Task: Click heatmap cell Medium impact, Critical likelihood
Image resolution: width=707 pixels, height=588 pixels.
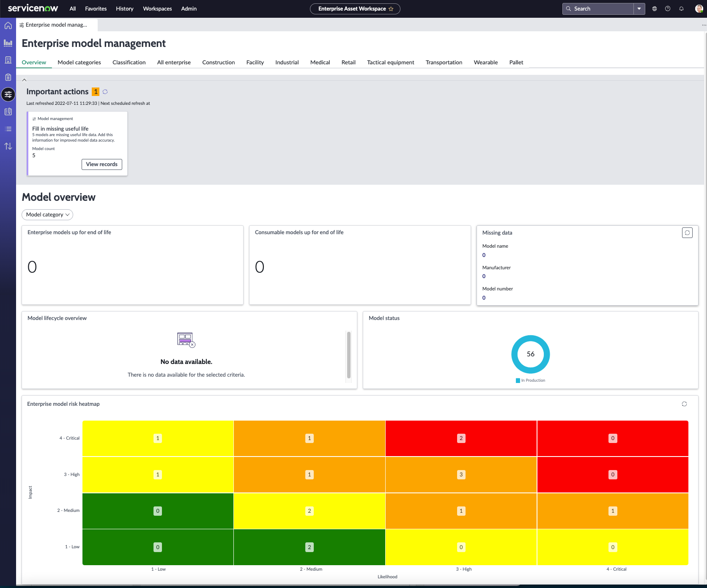Action: (x=613, y=511)
